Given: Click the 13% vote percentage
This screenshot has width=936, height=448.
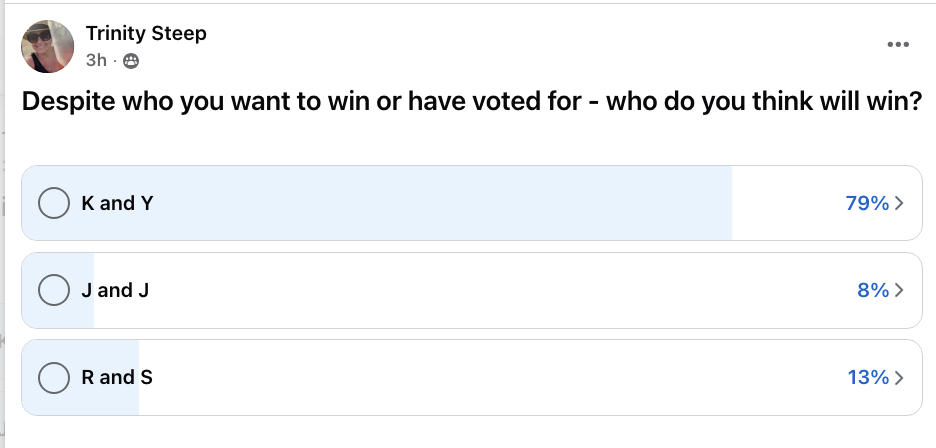Looking at the screenshot, I should coord(867,378).
